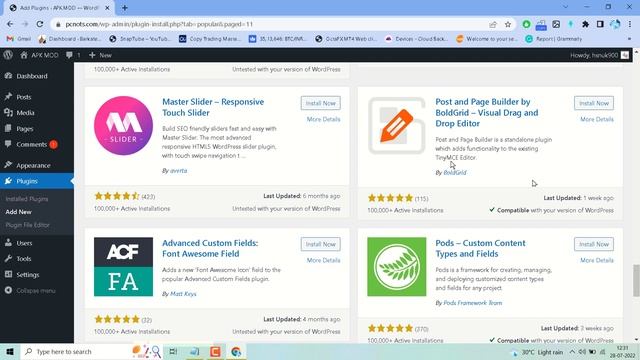Open Gmail bookmark

[x=19, y=39]
